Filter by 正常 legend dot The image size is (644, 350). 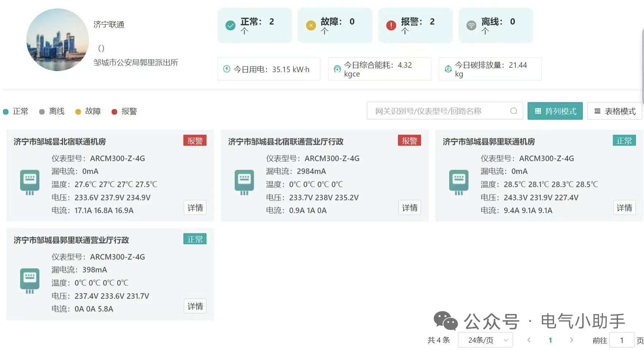click(5, 112)
